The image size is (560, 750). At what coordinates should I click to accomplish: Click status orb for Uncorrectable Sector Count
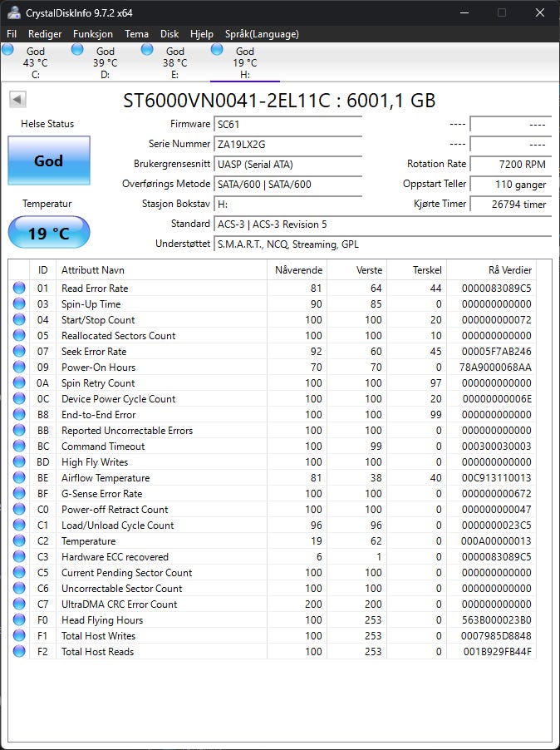tap(19, 588)
